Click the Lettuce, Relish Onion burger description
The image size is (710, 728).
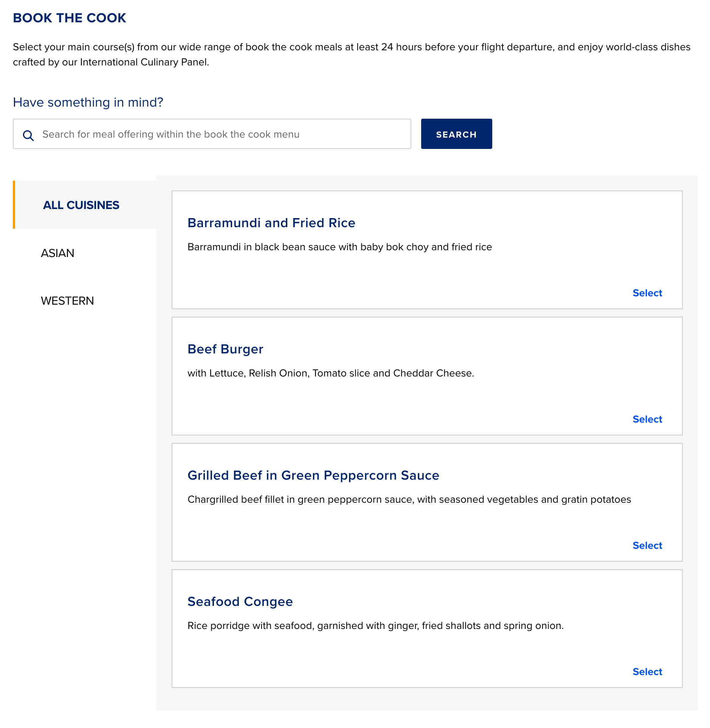(331, 373)
